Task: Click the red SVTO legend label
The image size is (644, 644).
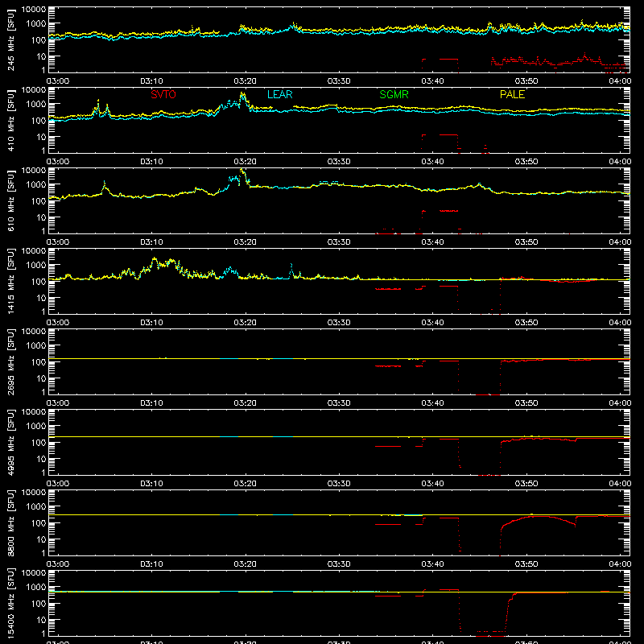Action: coord(163,94)
